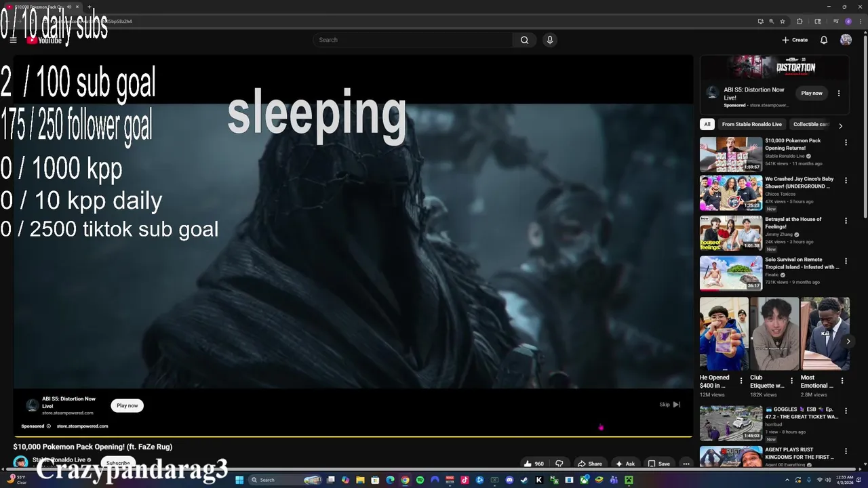Click Play now in sidebar ad
The height and width of the screenshot is (488, 868).
tap(812, 94)
